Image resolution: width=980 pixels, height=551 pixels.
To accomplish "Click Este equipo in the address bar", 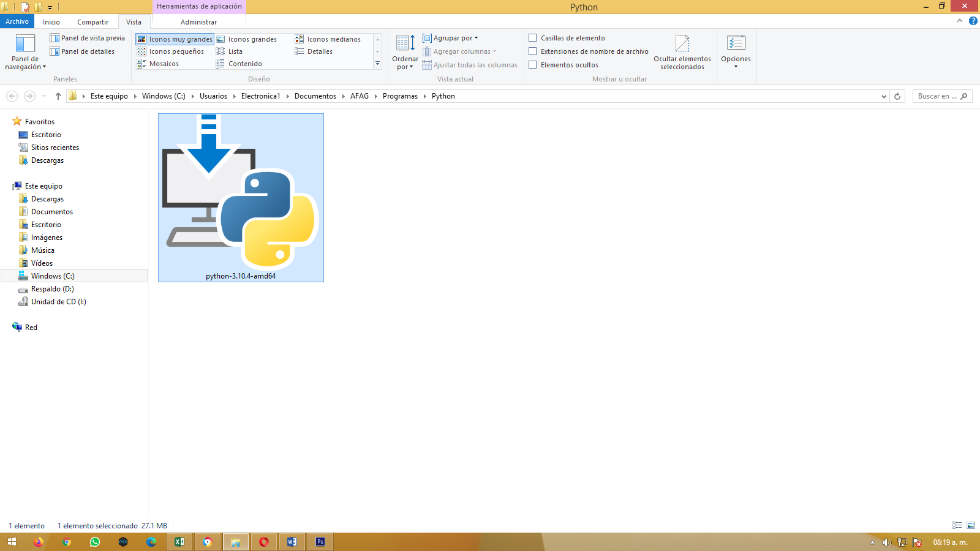I will (109, 96).
